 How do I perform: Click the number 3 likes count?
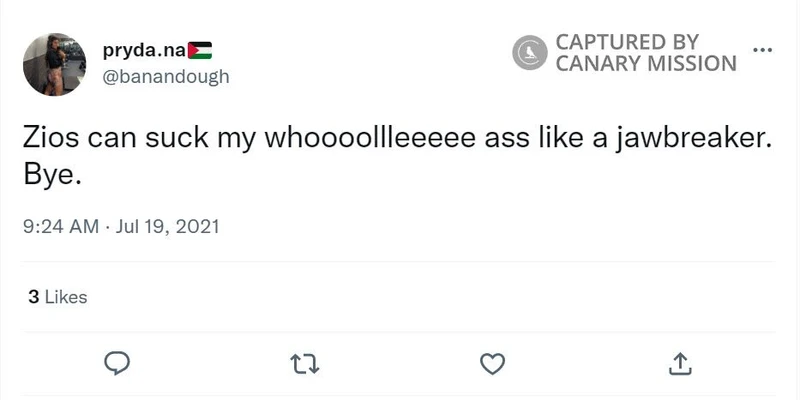click(x=34, y=297)
